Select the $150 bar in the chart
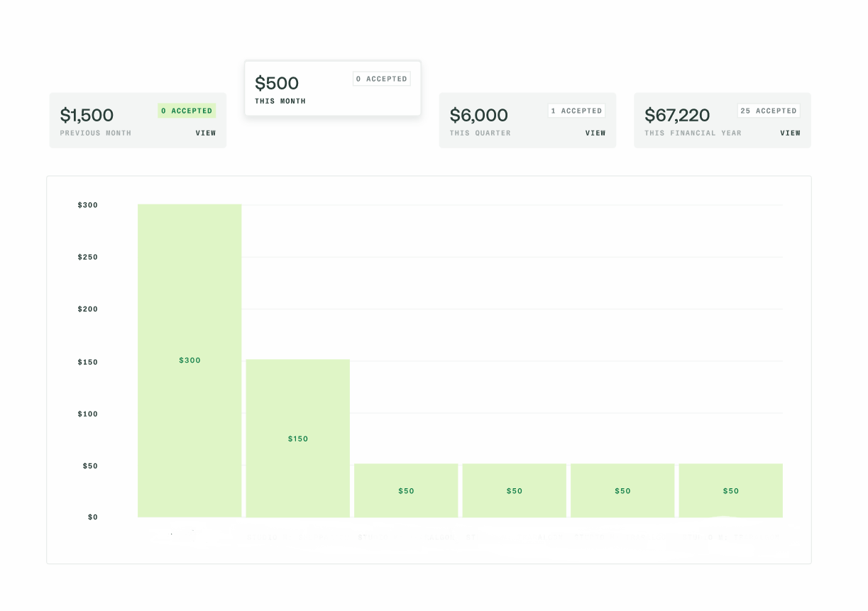Screen dimensions: 868x611 [298, 438]
